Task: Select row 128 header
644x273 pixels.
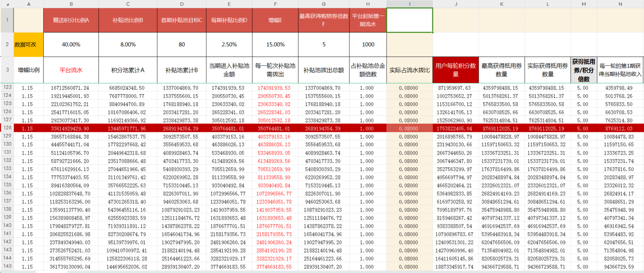Action: (x=7, y=128)
